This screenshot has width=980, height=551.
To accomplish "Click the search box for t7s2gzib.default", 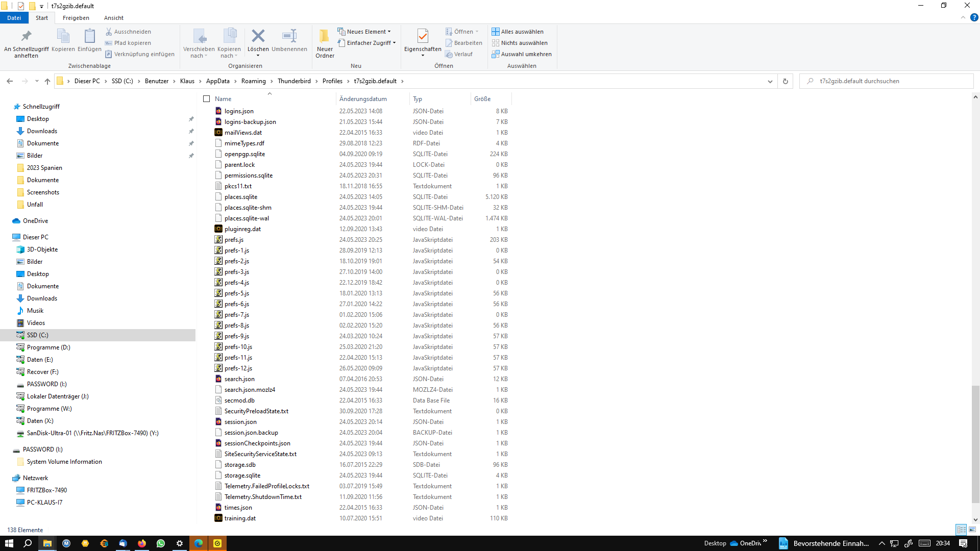I will (888, 81).
